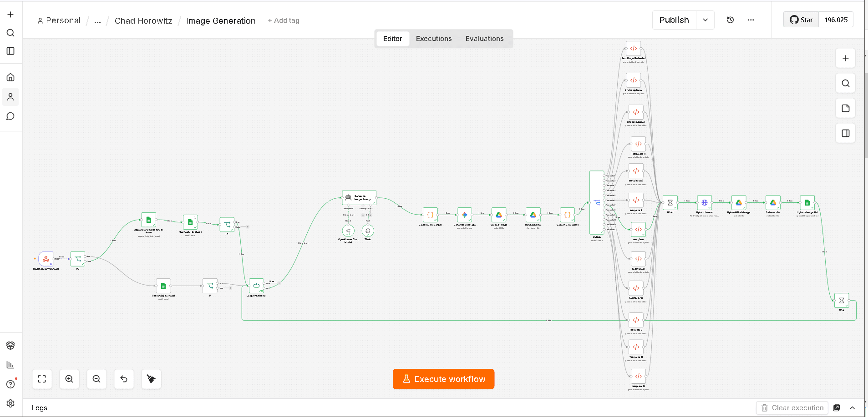Open the Loop Over Items node
This screenshot has width=868, height=417.
click(256, 286)
